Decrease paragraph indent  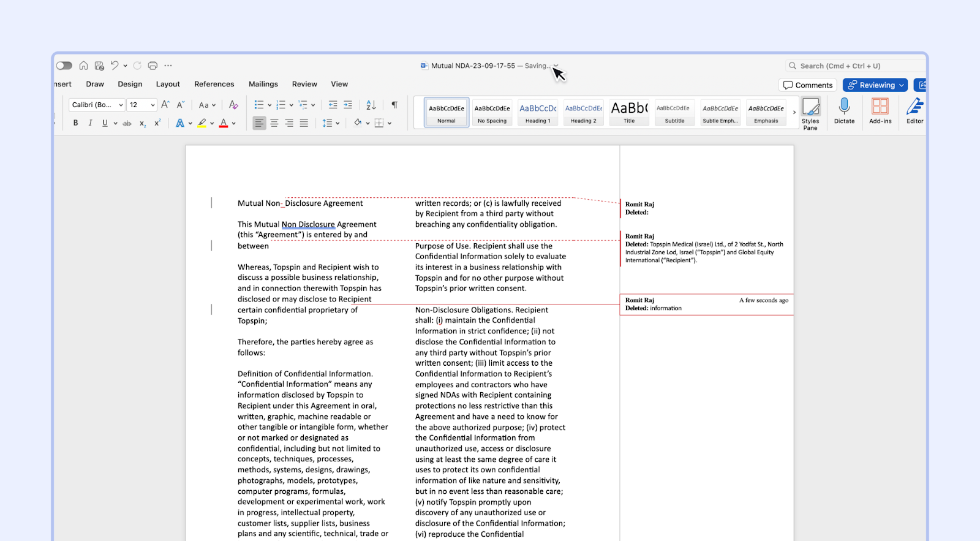pos(333,105)
